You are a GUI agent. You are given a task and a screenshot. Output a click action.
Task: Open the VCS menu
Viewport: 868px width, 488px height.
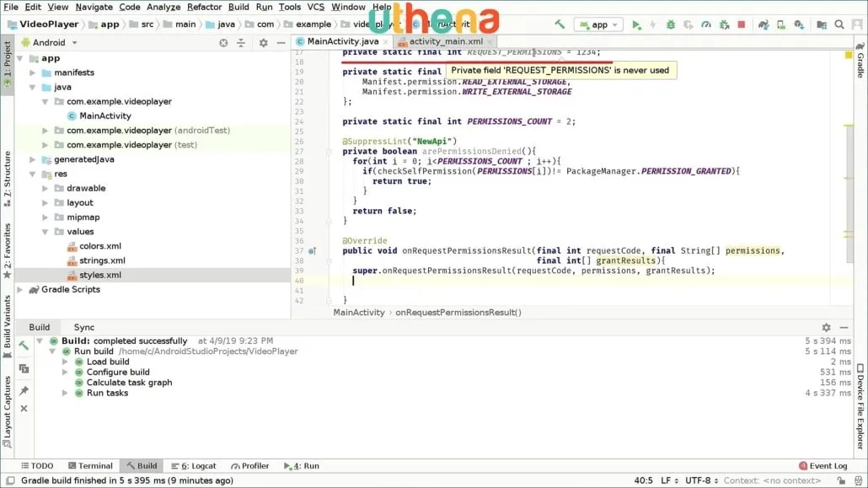coord(315,7)
